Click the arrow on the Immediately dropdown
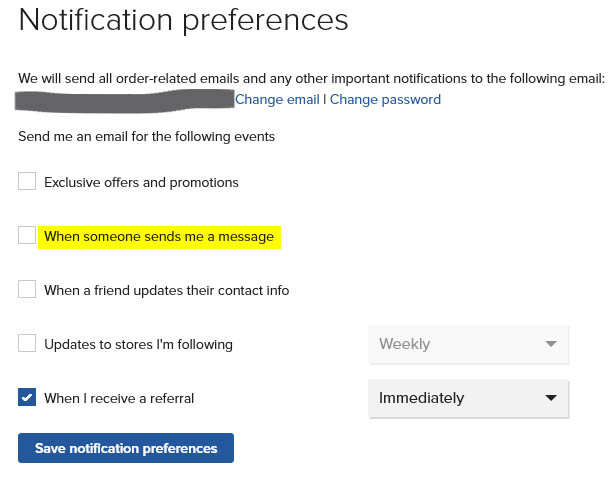The image size is (611, 483). [x=551, y=398]
